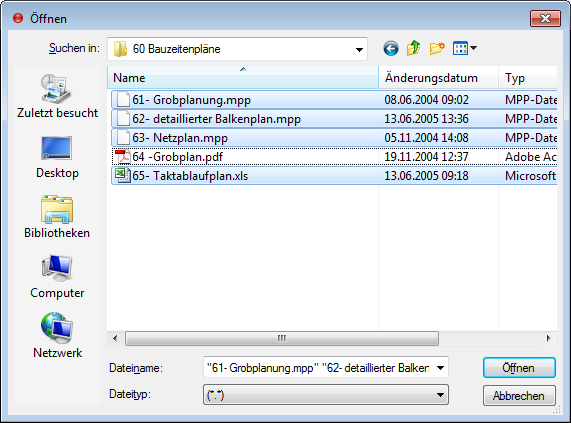Sort by the Typ column header
The width and height of the screenshot is (571, 423).
point(528,78)
